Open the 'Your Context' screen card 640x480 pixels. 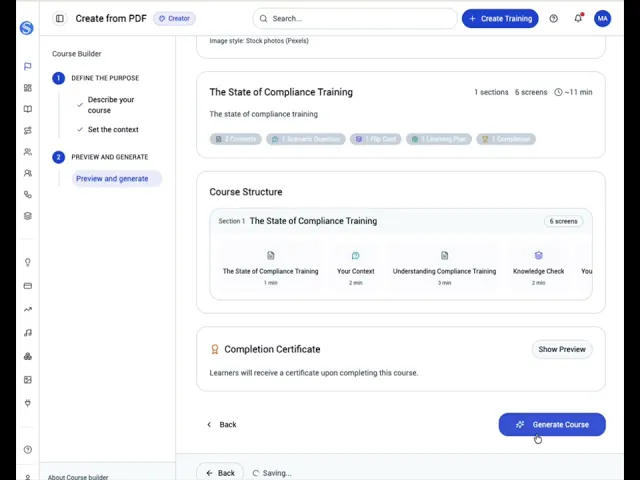point(355,268)
